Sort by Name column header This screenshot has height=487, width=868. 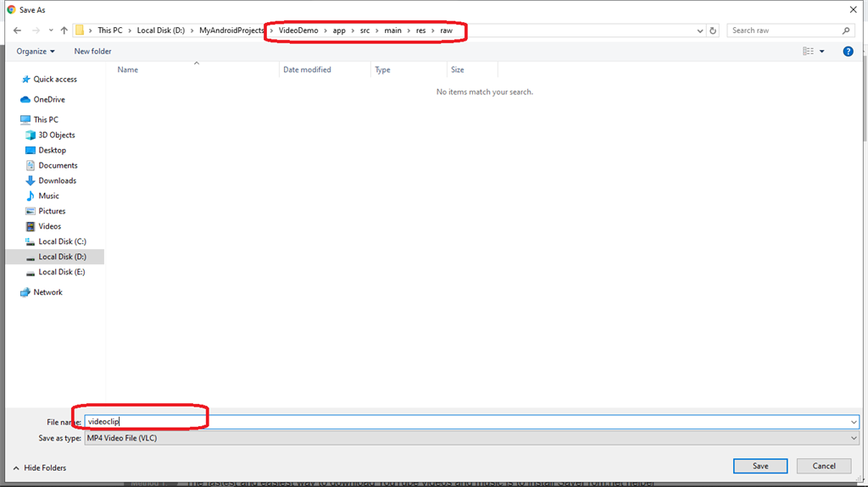click(128, 69)
